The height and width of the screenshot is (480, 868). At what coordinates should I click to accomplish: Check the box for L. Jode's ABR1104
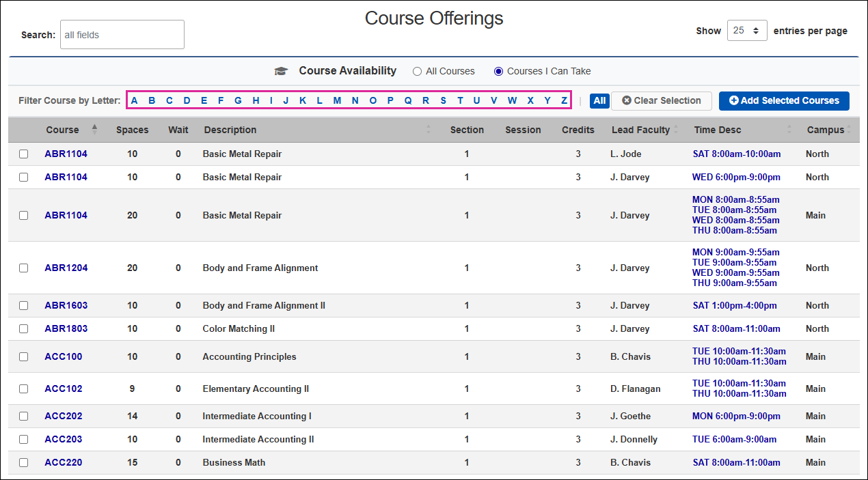(24, 154)
